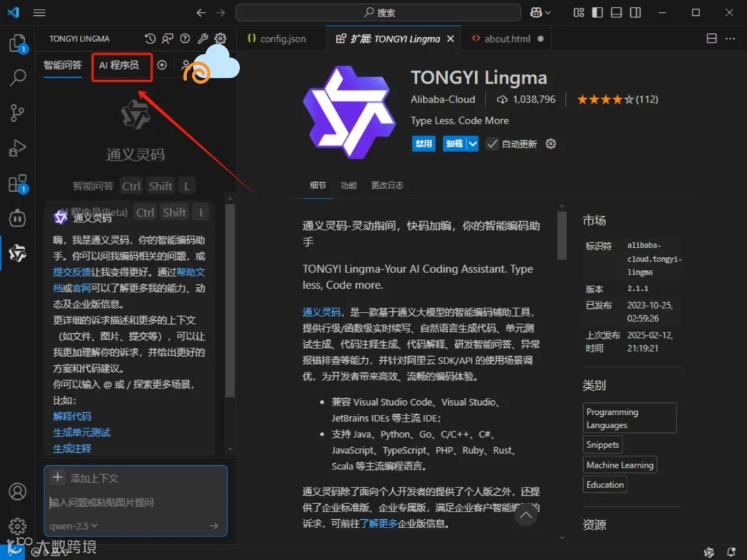
Task: Go back with the left arrow
Action: pyautogui.click(x=201, y=12)
